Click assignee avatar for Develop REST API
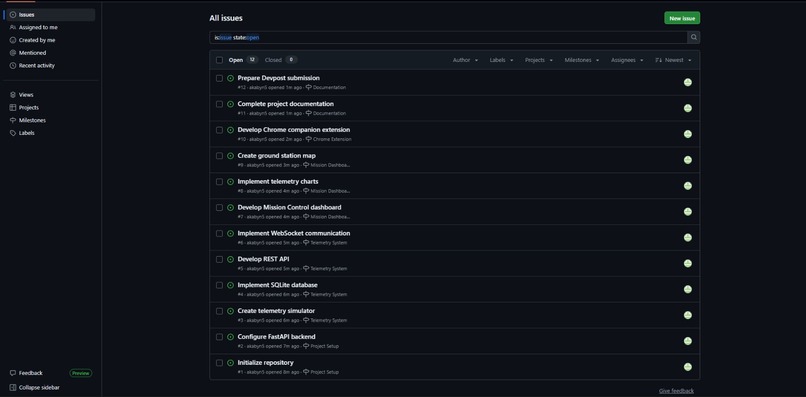The image size is (806, 397). coord(687,263)
